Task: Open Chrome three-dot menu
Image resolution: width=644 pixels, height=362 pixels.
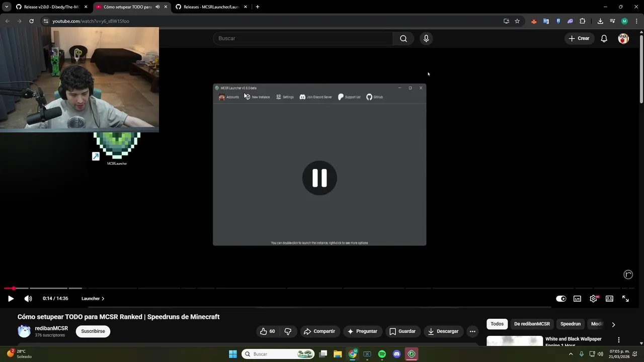Action: 636,21
